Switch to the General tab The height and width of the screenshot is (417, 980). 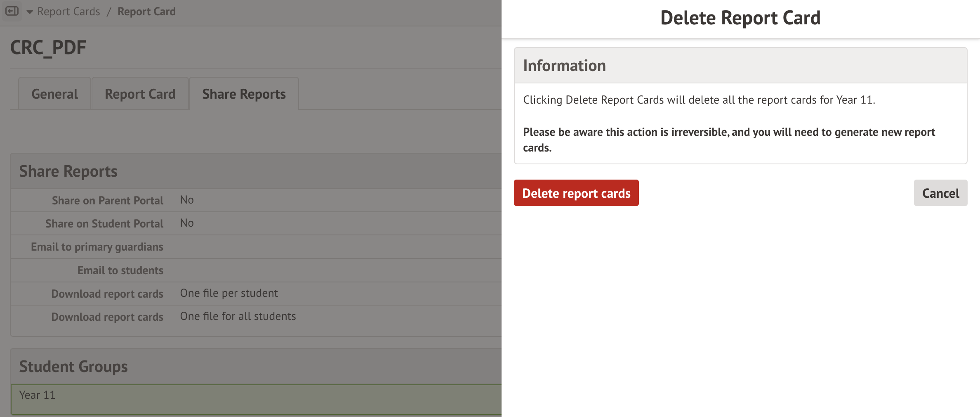pos(54,94)
